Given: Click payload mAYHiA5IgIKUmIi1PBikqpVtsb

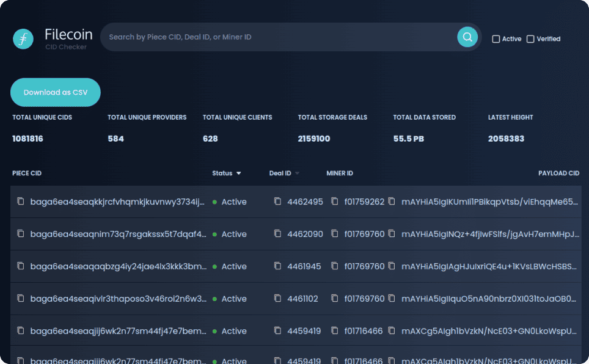Looking at the screenshot, I should pyautogui.click(x=490, y=202).
